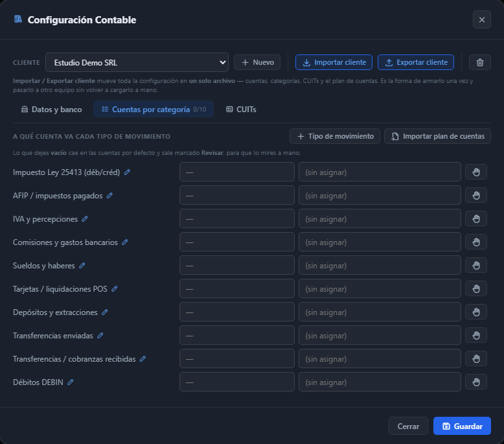
Task: Open (sin asignar) field for Transferencias / cobranzas recibidas
Action: [x=380, y=358]
